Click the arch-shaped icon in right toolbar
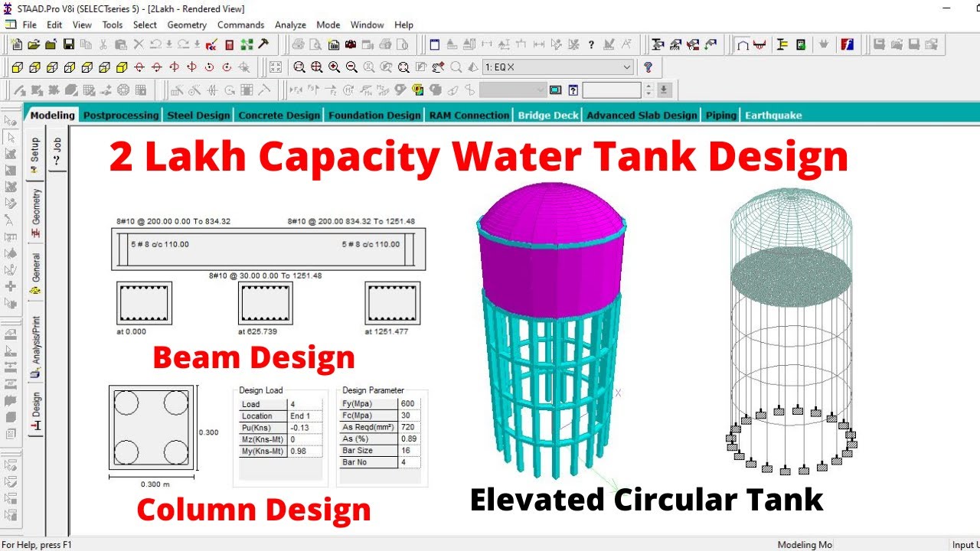This screenshot has width=980, height=551. click(743, 44)
